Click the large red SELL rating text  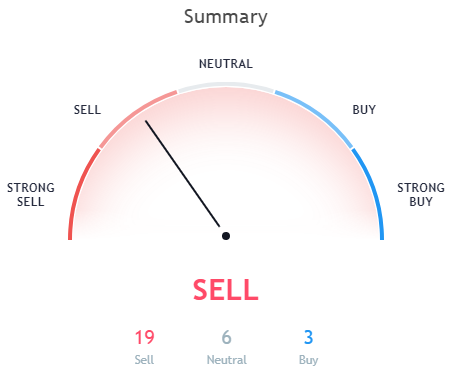click(x=226, y=290)
